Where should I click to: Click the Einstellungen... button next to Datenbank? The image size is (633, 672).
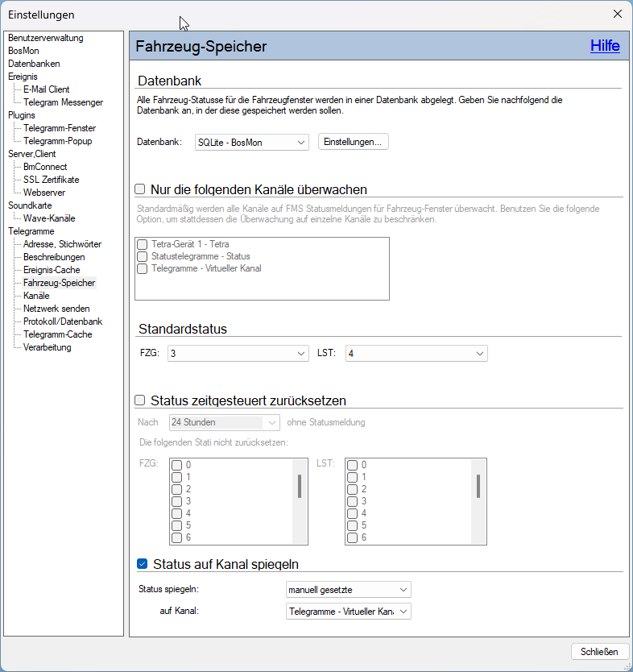point(353,142)
